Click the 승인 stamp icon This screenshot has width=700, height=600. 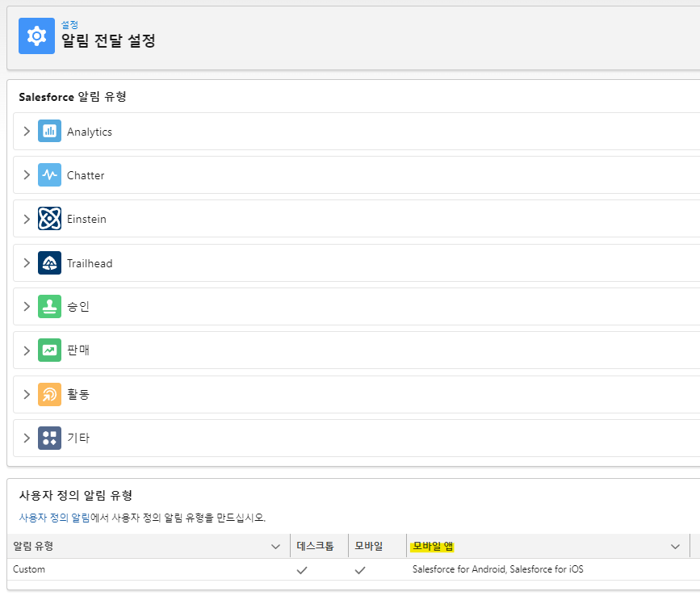[49, 306]
